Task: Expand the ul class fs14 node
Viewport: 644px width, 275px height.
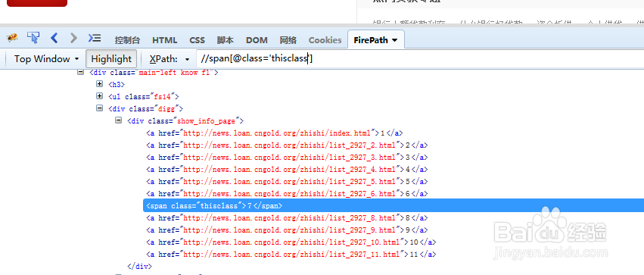Action: [x=99, y=95]
